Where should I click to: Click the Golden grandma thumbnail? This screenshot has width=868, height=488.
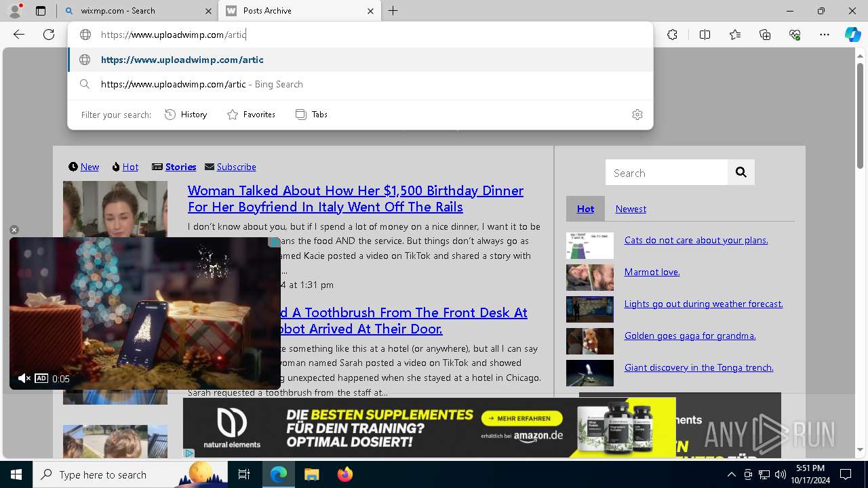pos(590,342)
